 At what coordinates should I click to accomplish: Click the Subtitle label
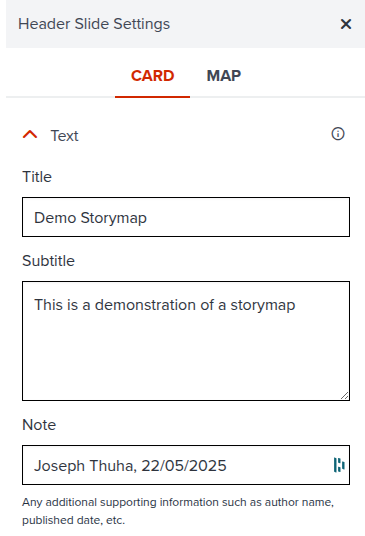click(x=49, y=261)
